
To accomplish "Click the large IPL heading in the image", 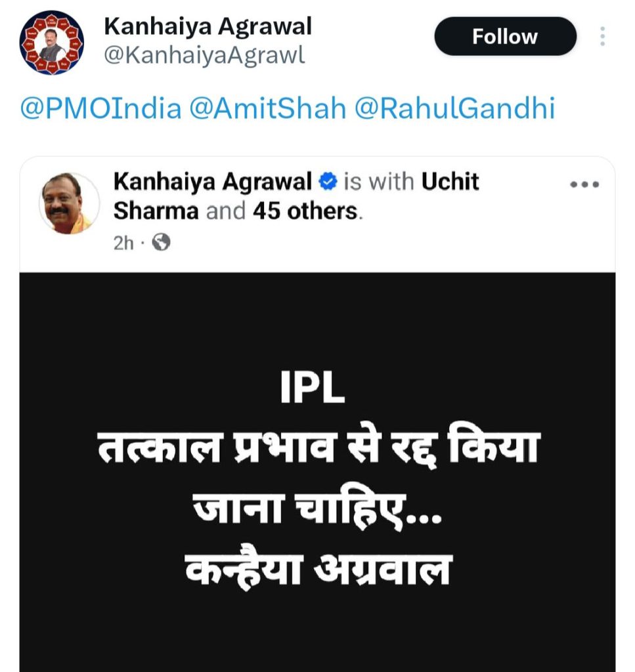I will [313, 387].
